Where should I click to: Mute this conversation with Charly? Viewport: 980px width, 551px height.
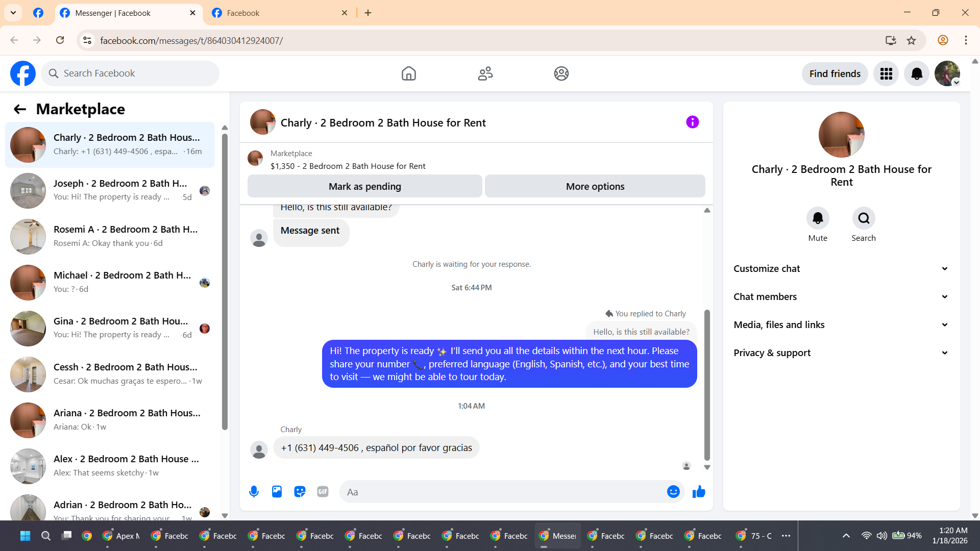(x=818, y=218)
